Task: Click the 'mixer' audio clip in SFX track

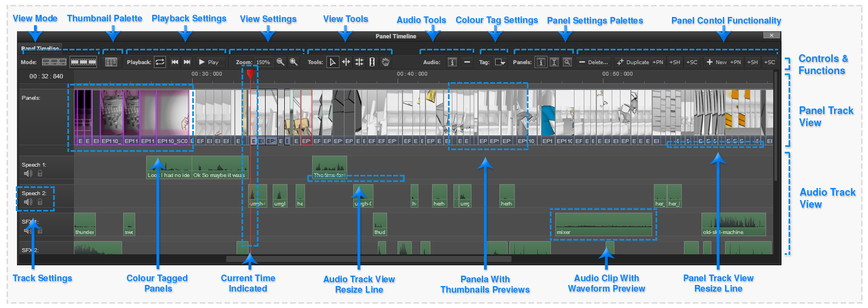Action: 603,225
